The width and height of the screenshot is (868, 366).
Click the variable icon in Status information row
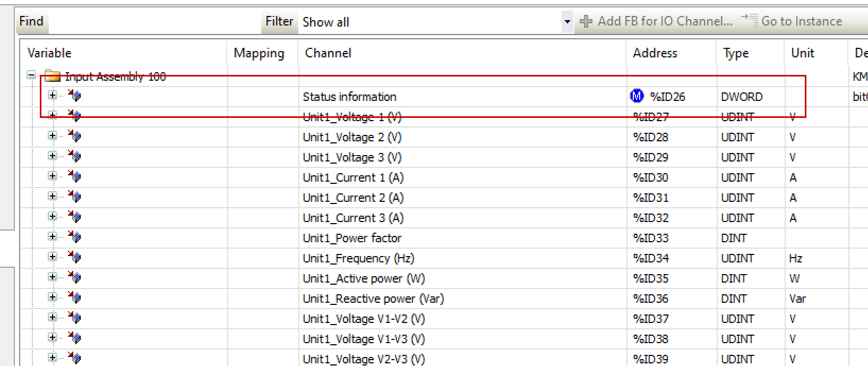[x=75, y=96]
